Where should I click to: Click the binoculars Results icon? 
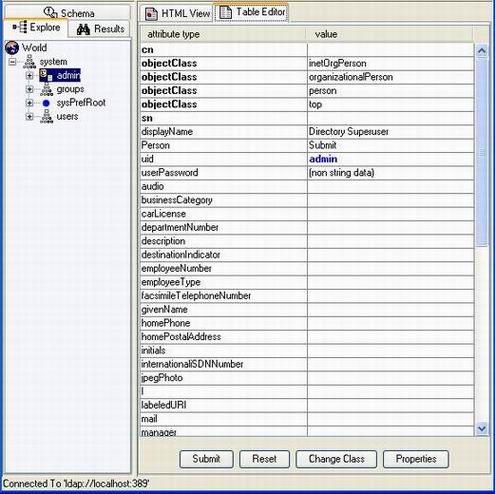(x=83, y=29)
